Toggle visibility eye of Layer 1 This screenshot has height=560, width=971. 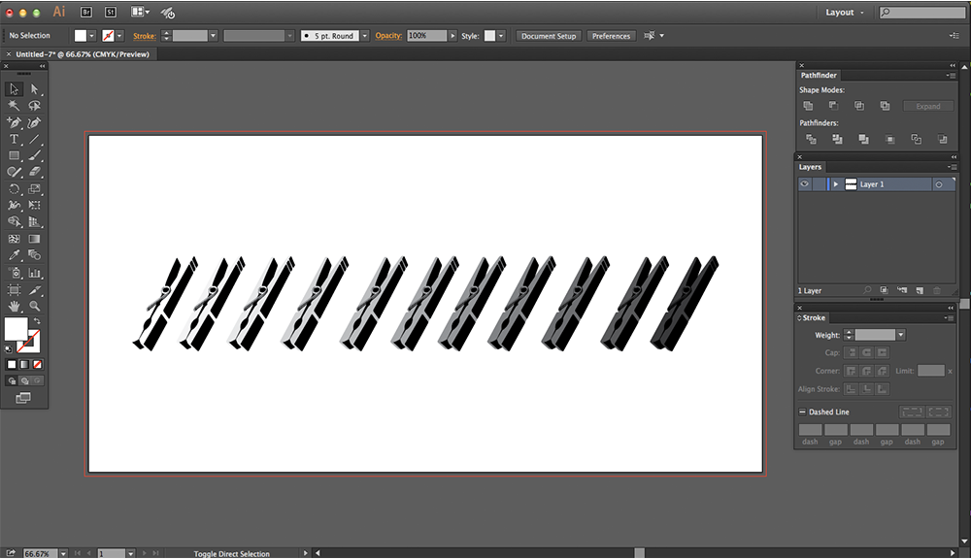click(x=804, y=183)
